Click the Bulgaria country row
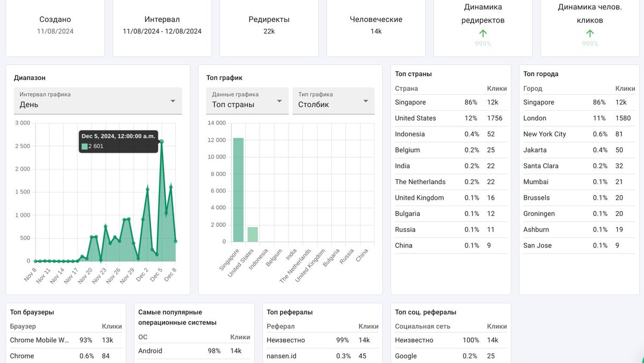The width and height of the screenshot is (644, 363). tap(451, 214)
